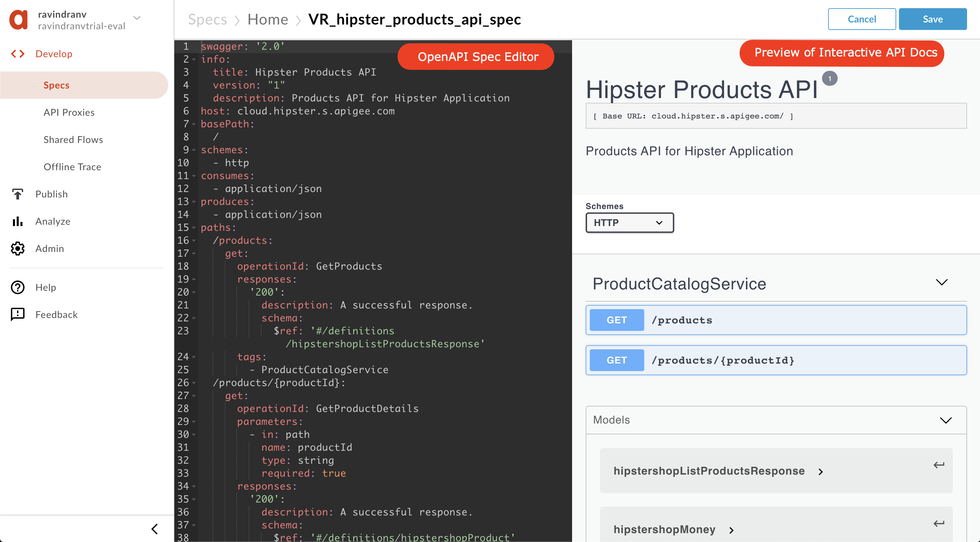The height and width of the screenshot is (542, 980).
Task: Save the API spec
Action: 932,19
